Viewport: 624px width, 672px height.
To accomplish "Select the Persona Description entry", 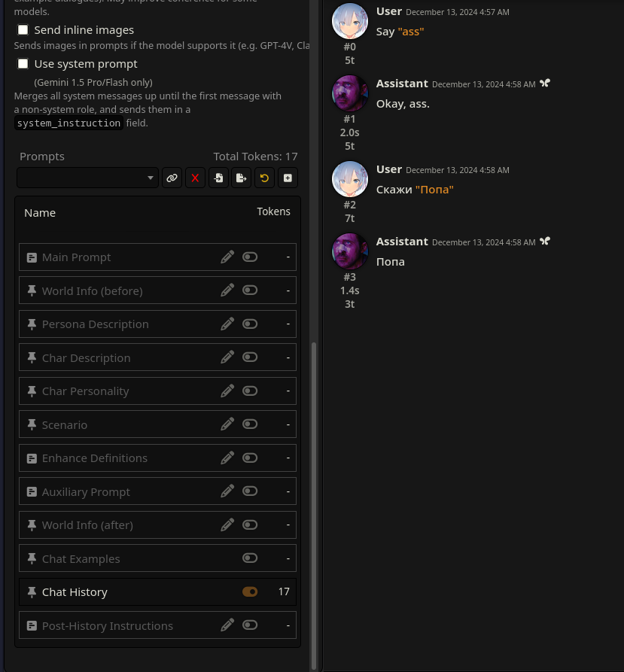I will tap(158, 324).
